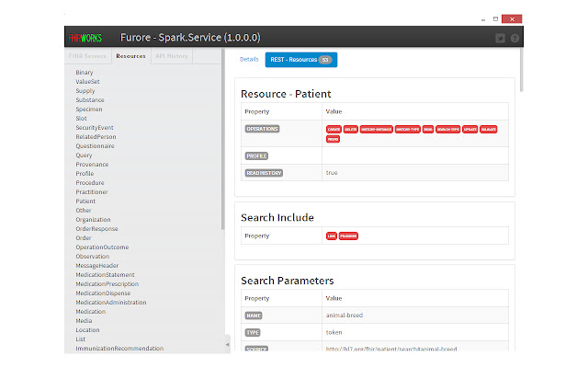Image resolution: width=588 pixels, height=368 pixels.
Task: Click the HISTORY-TYPE operation badge
Action: (408, 129)
